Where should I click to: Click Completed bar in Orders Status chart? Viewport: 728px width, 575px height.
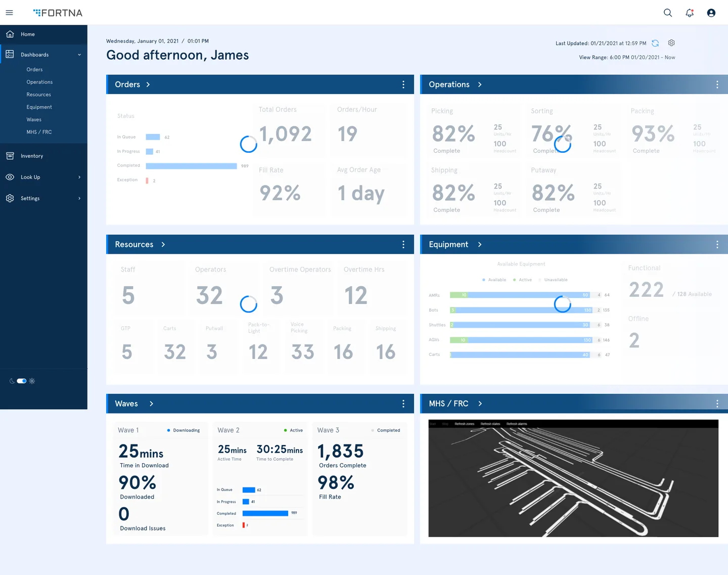pos(191,166)
